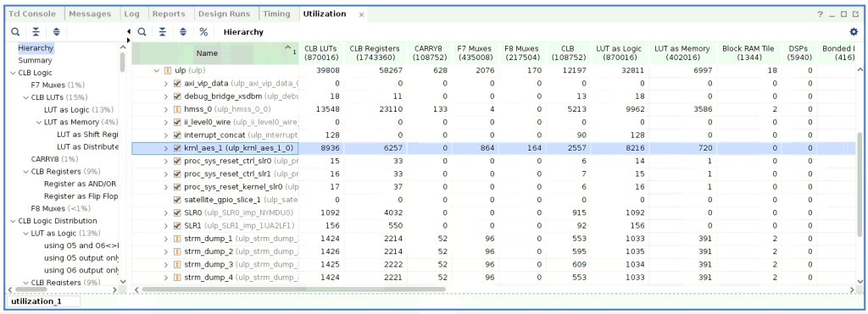
Task: Toggle the percentage display icon
Action: tap(203, 32)
